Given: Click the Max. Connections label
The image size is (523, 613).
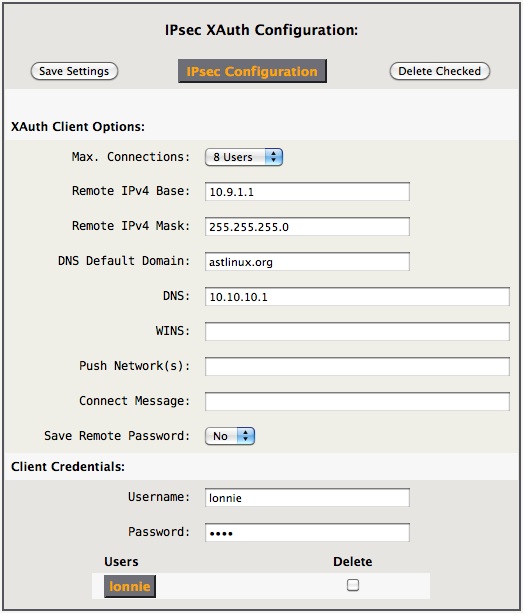Looking at the screenshot, I should pos(131,157).
